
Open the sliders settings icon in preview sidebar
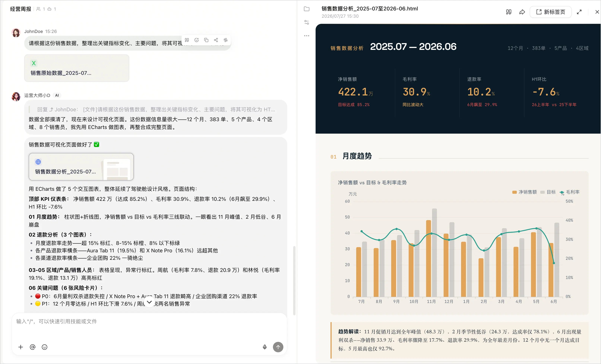tap(307, 22)
